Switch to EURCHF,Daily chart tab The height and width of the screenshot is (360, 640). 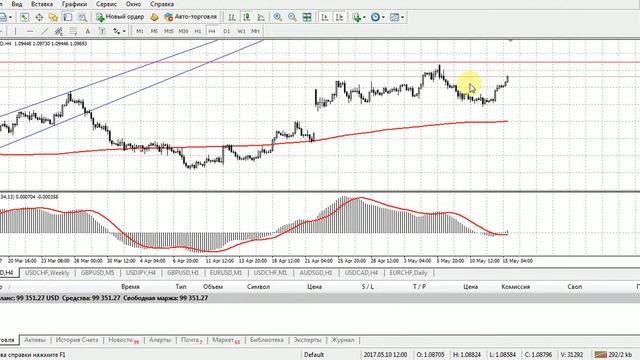coord(408,273)
